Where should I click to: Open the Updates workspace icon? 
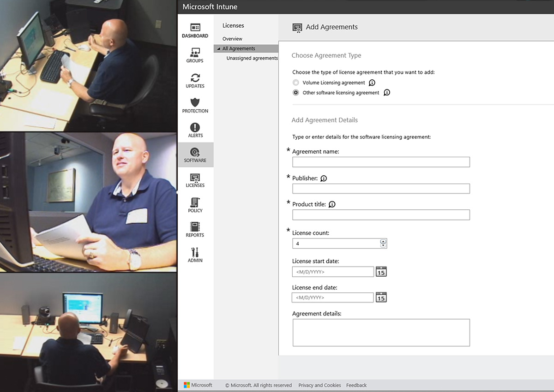(x=195, y=77)
